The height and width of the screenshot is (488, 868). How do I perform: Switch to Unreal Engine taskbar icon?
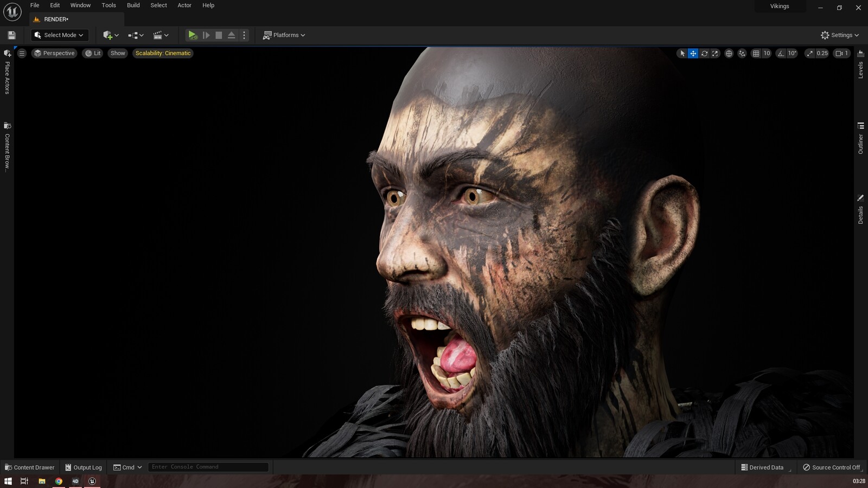92,481
